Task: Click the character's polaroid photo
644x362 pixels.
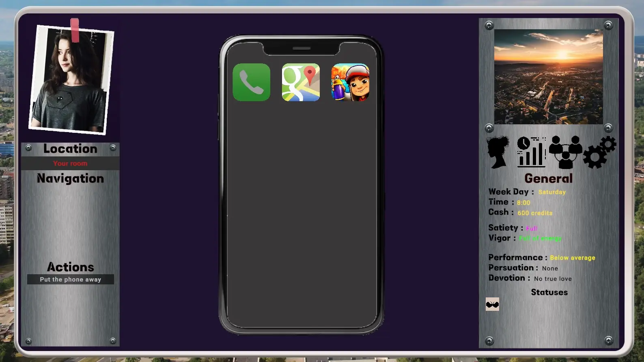Action: 71,80
